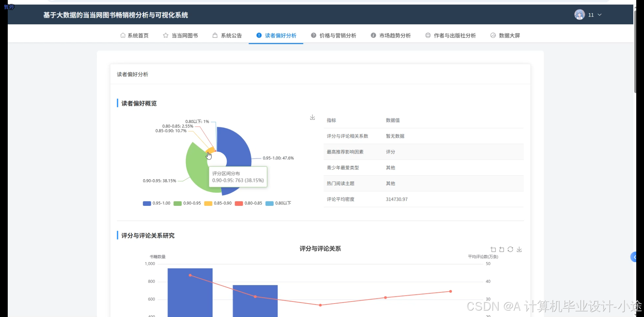The height and width of the screenshot is (317, 644).
Task: Click the username 11 in header
Action: click(591, 15)
